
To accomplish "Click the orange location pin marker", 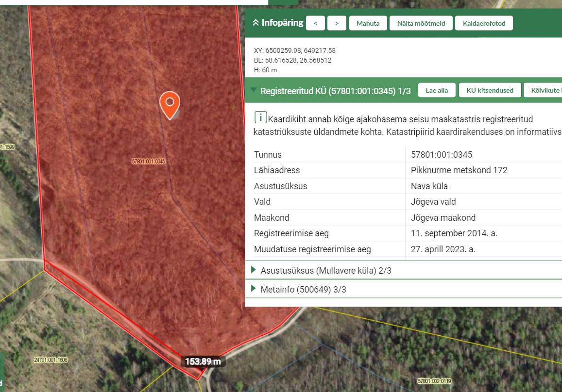I will (170, 104).
